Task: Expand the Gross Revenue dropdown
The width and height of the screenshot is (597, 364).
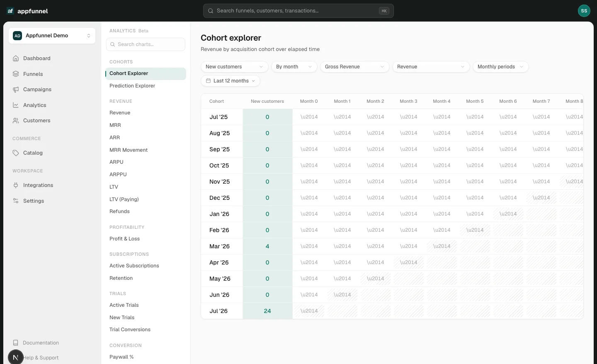Action: (x=354, y=67)
